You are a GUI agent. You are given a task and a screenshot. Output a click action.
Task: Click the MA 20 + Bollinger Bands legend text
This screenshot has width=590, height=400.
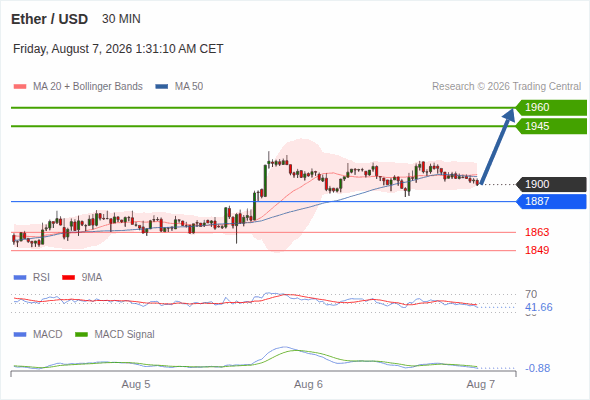[88, 87]
